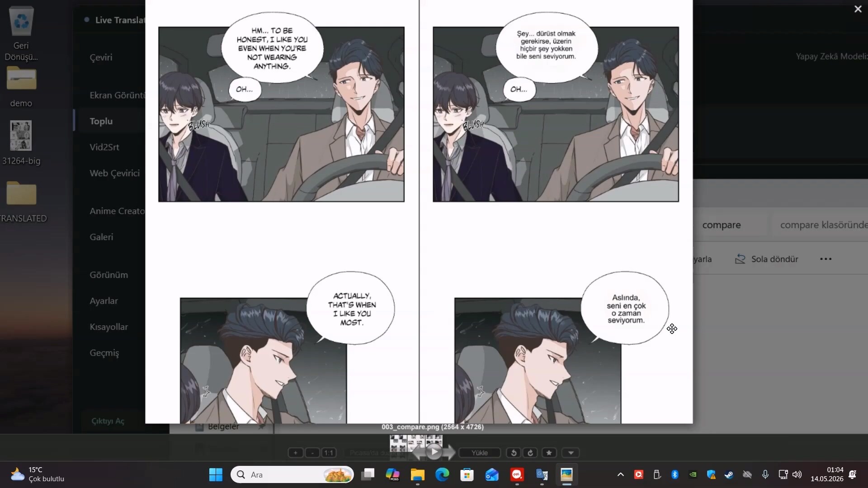Click the Yükle upload button
868x488 pixels.
[480, 453]
